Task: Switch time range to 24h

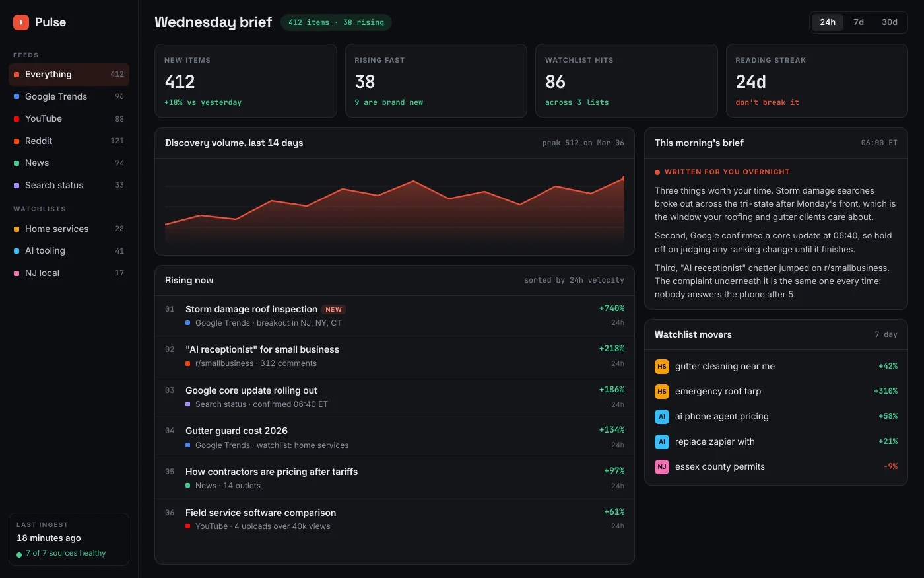Action: [x=828, y=22]
